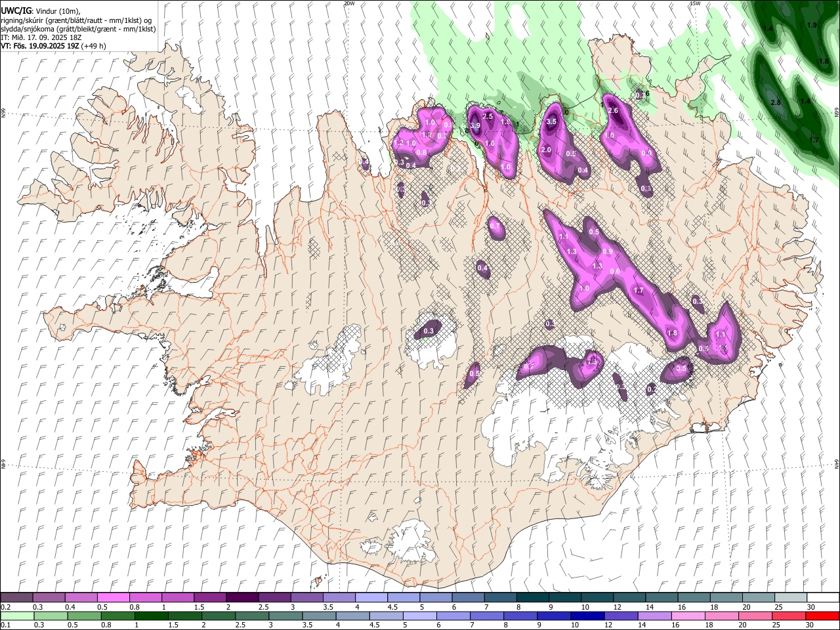Click the lavender 4–4.5 snow legend swatch

point(370,598)
